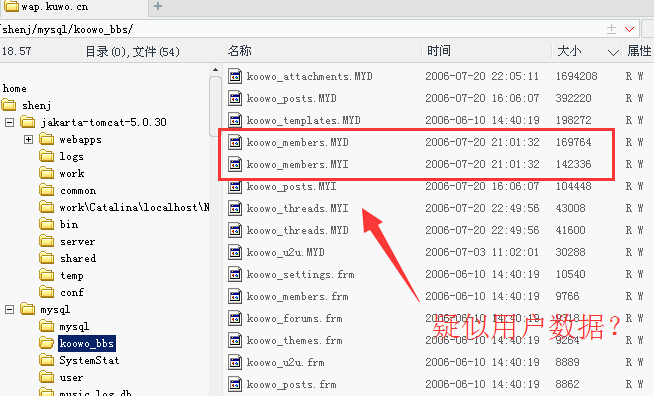Select the koowo_bbs folder icon

[x=47, y=343]
